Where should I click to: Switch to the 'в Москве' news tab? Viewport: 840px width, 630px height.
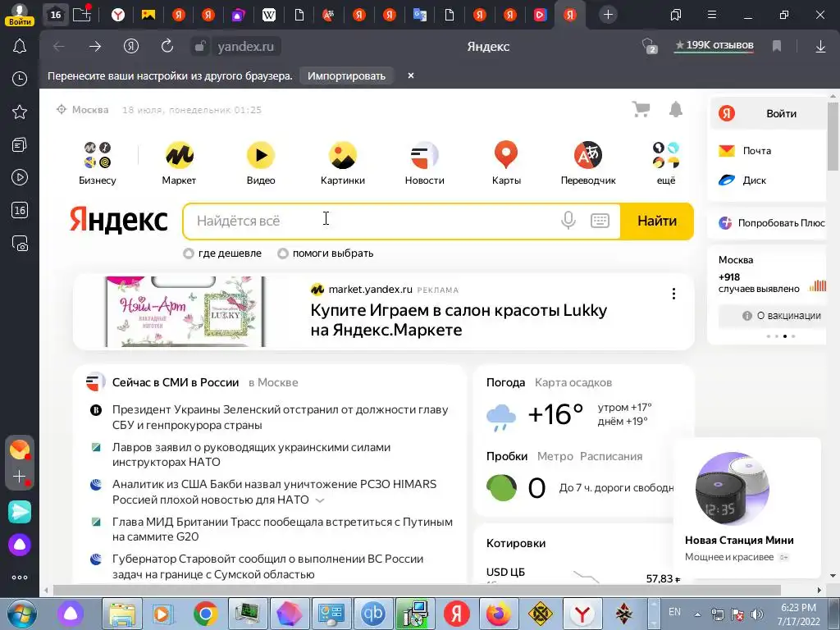click(x=273, y=382)
